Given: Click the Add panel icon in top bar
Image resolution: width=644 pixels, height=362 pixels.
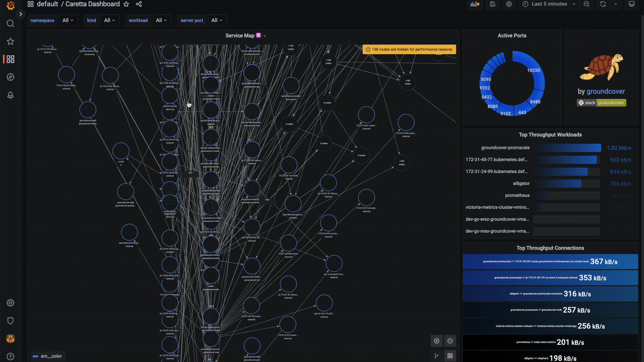Looking at the screenshot, I should [x=475, y=4].
